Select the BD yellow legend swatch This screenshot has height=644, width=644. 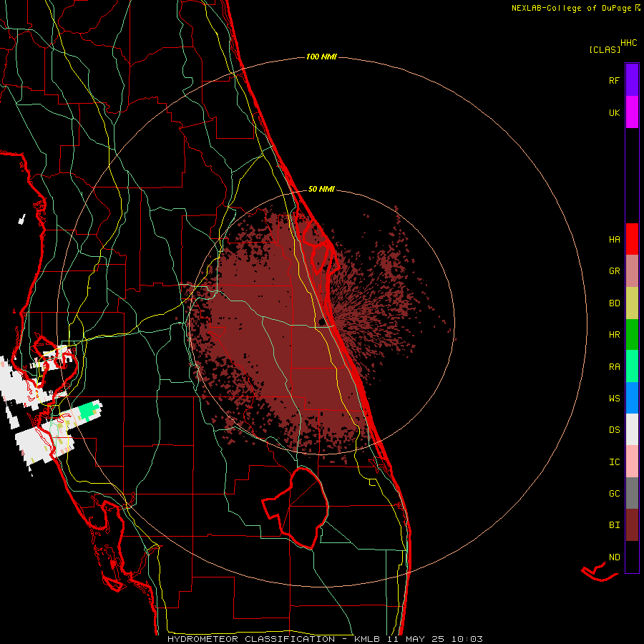[x=632, y=303]
